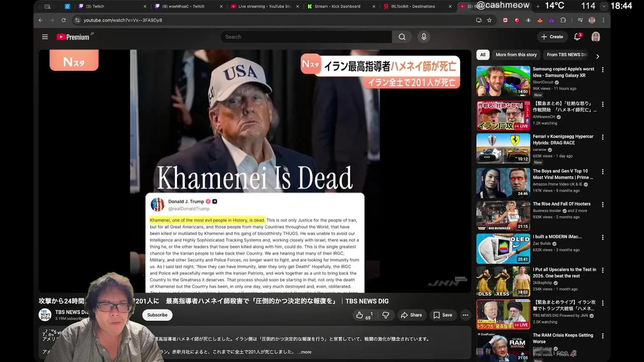Image resolution: width=644 pixels, height=362 pixels.
Task: Open options for Rise And Fall Of Hooters
Action: [x=603, y=205]
